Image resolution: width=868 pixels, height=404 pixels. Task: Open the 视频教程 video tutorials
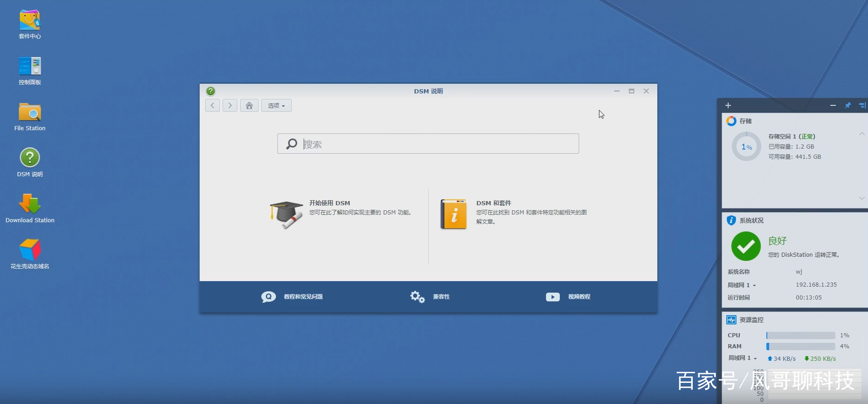pyautogui.click(x=579, y=297)
